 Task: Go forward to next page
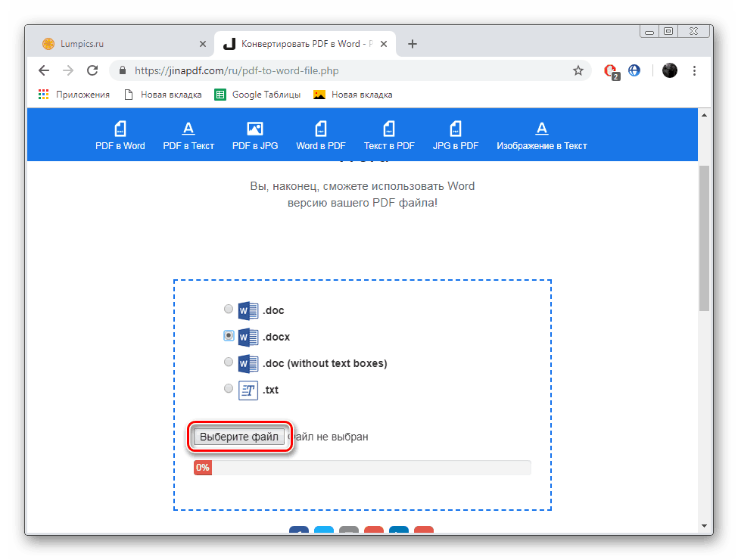click(x=68, y=70)
